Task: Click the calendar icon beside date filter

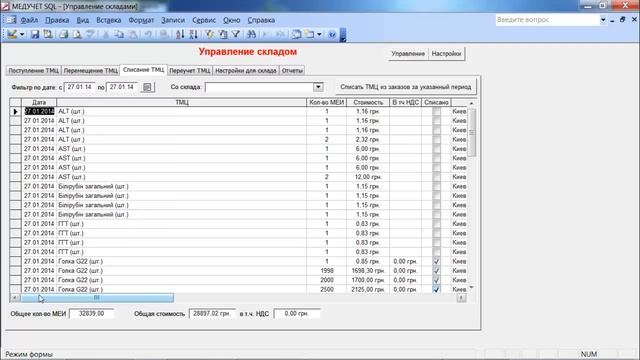Action: [147, 87]
